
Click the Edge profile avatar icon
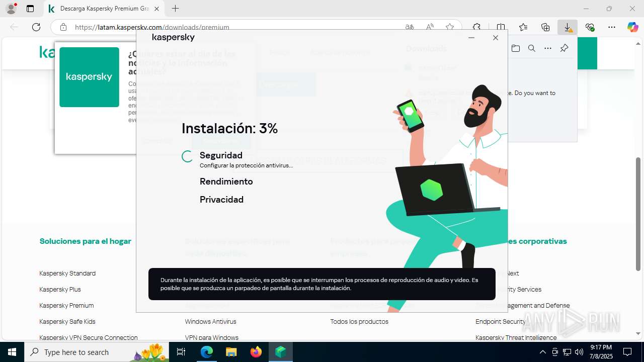pyautogui.click(x=11, y=9)
